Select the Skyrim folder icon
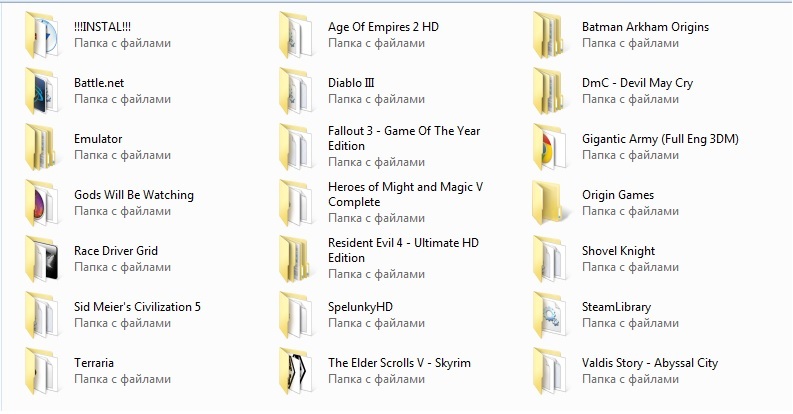 296,372
